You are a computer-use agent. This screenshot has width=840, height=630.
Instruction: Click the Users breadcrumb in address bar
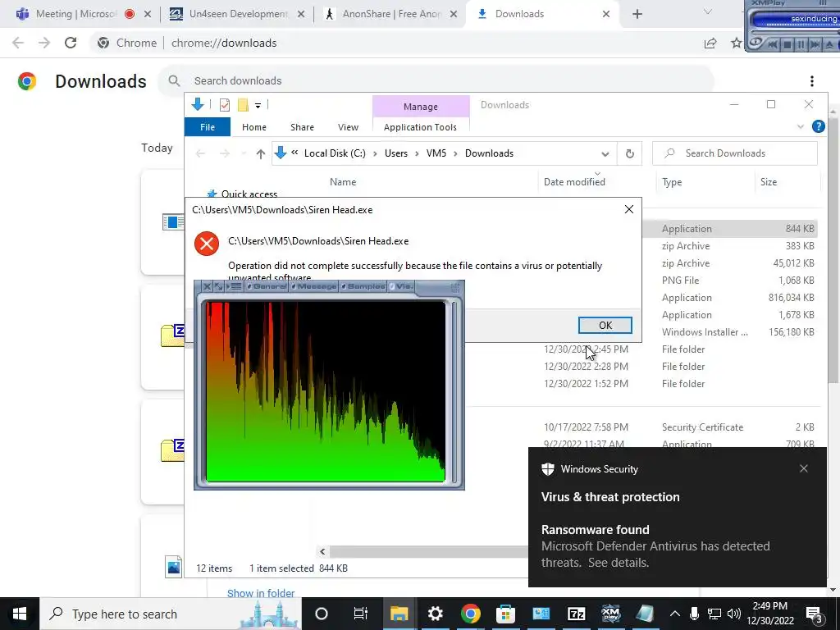point(396,153)
